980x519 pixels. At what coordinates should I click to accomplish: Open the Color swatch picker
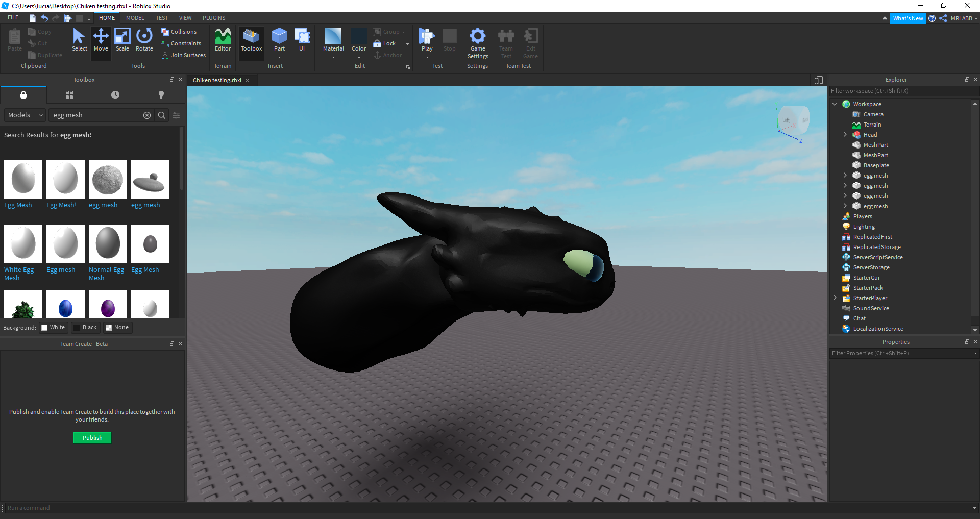[x=359, y=40]
